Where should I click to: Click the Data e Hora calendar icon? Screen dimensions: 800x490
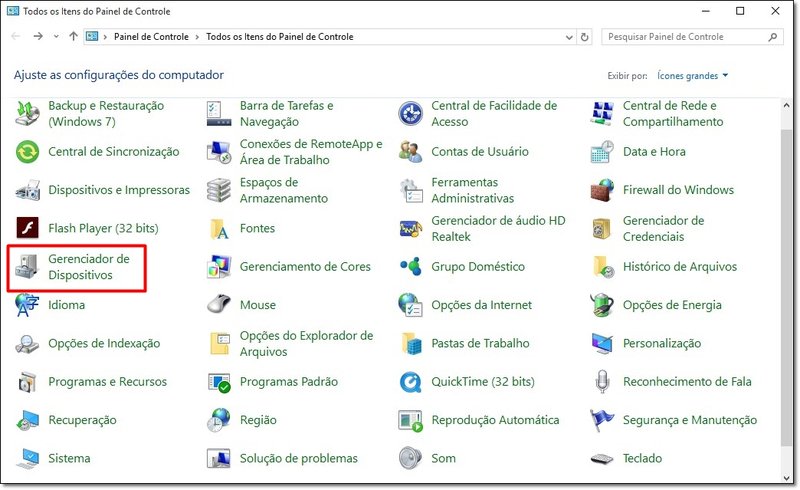(602, 152)
